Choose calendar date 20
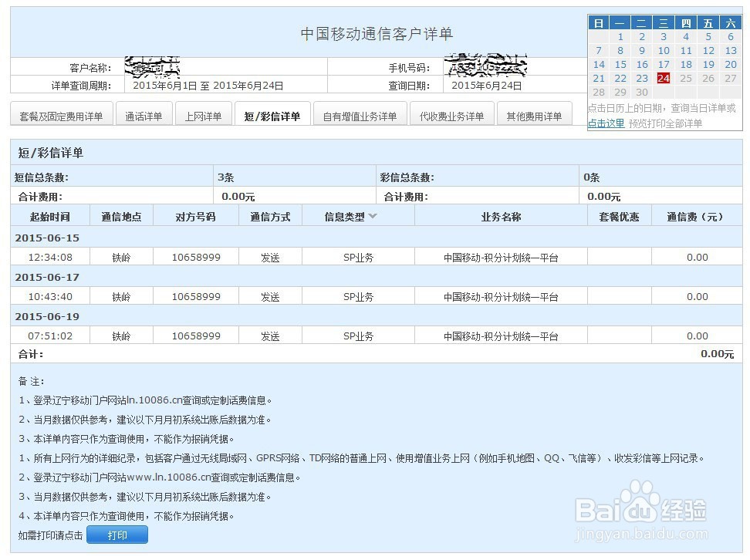Viewport: 750px width, 560px height. pyautogui.click(x=731, y=65)
